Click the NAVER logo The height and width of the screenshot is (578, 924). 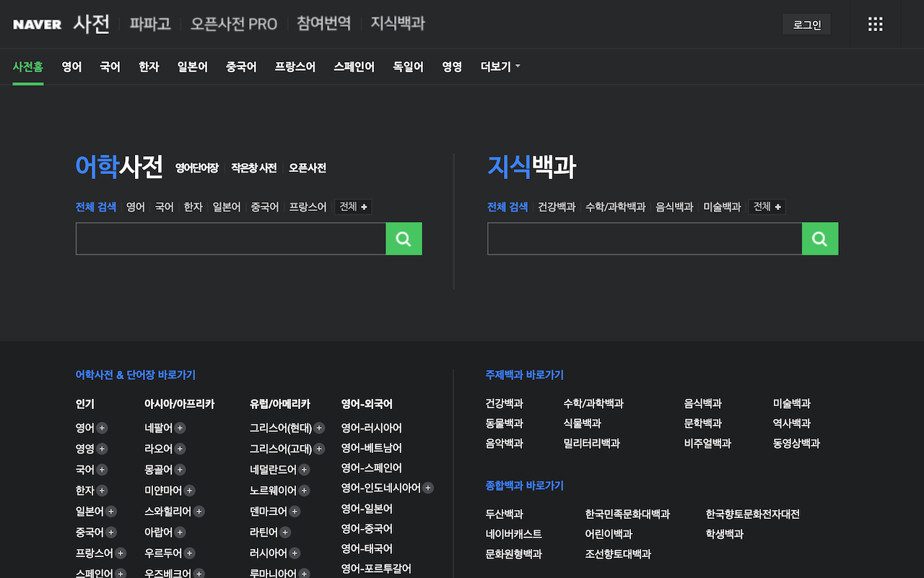click(x=38, y=24)
